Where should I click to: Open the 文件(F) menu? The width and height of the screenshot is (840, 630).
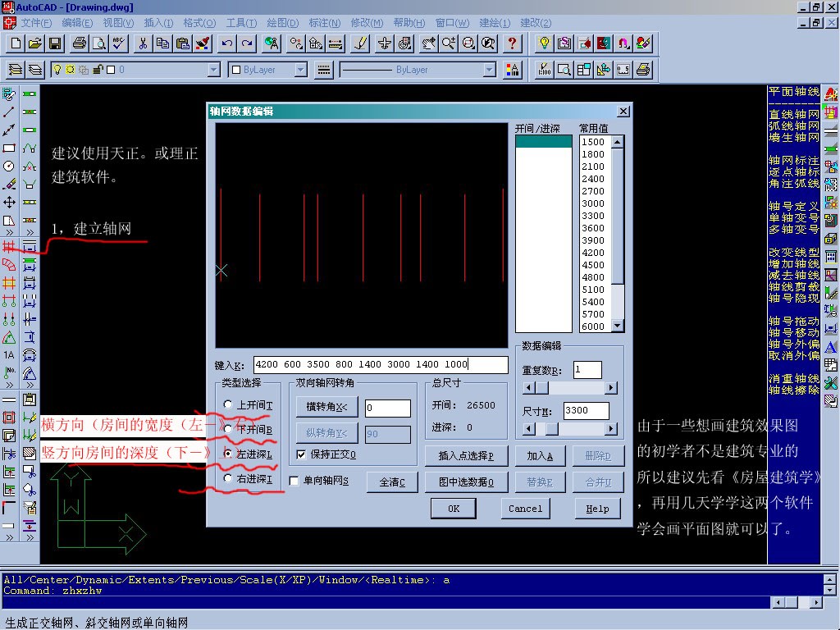pos(36,22)
